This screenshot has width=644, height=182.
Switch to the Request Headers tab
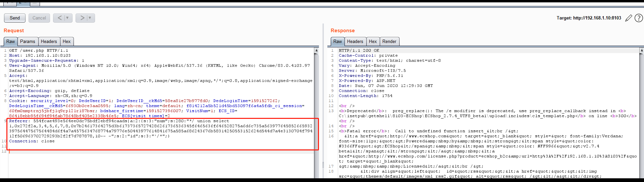[x=49, y=41]
